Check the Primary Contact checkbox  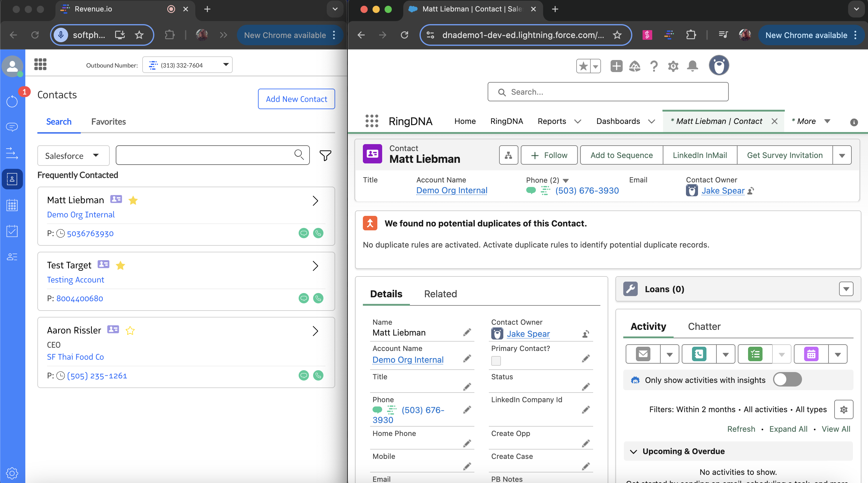pyautogui.click(x=496, y=361)
